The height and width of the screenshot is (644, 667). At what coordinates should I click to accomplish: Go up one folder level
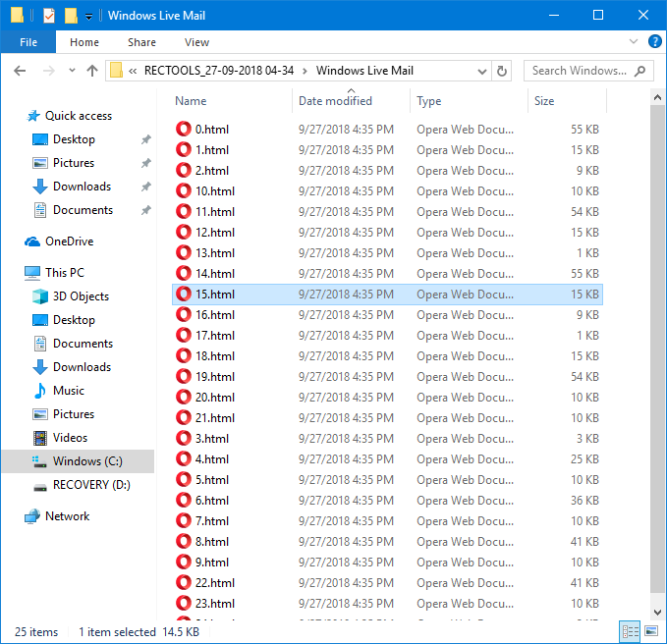click(x=92, y=71)
